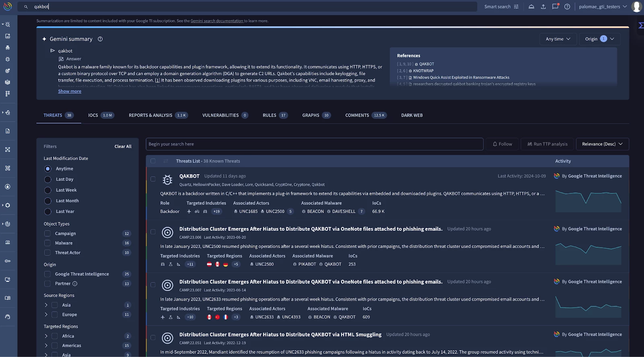
Task: Open the malware bug sidebar icon
Action: (x=8, y=59)
